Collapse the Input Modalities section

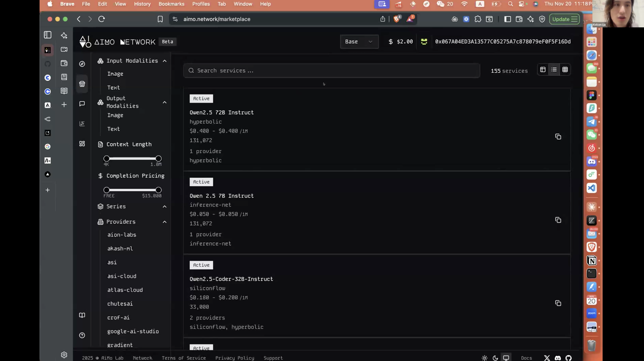(x=164, y=61)
